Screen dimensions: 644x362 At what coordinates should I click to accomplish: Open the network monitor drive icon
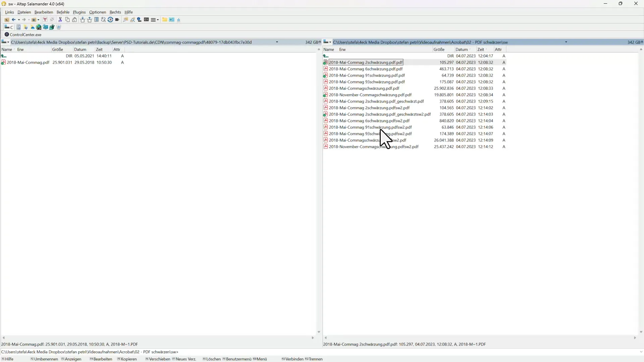tap(45, 27)
